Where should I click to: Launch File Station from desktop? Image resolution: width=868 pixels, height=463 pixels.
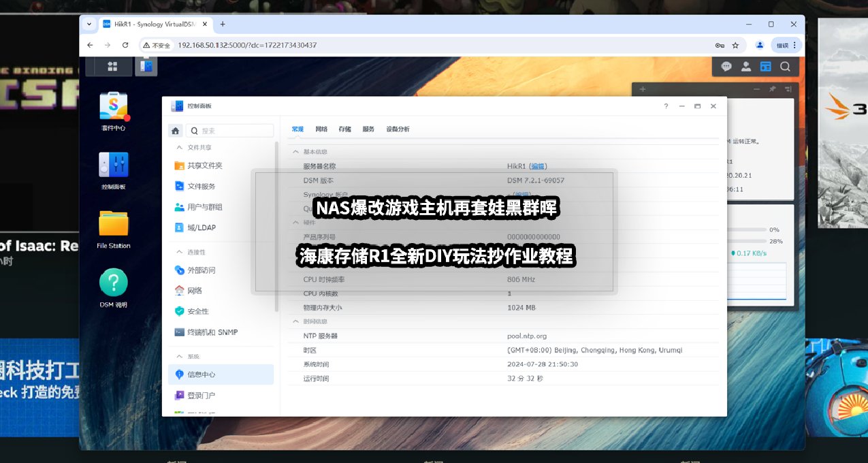click(x=114, y=229)
